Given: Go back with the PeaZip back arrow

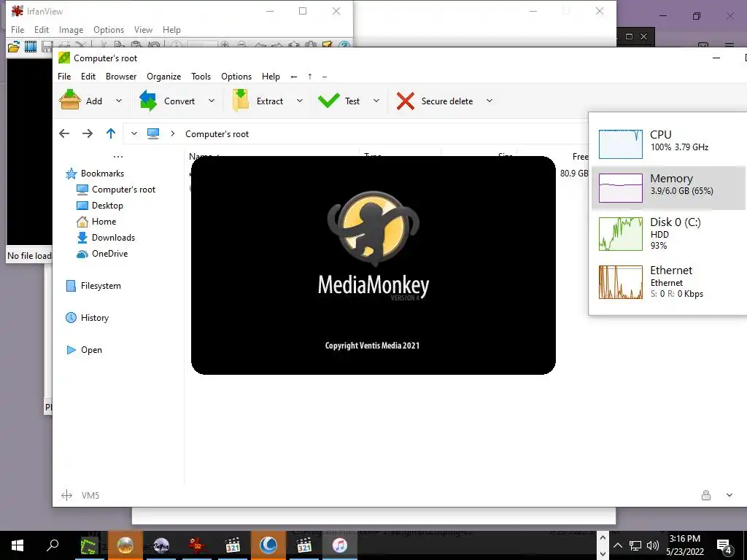Looking at the screenshot, I should [64, 134].
